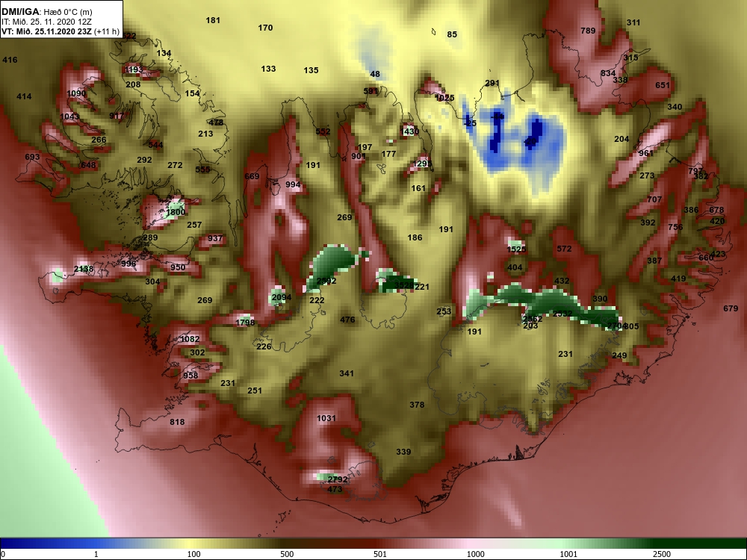
Task: Click the map value '552'
Action: tap(323, 131)
